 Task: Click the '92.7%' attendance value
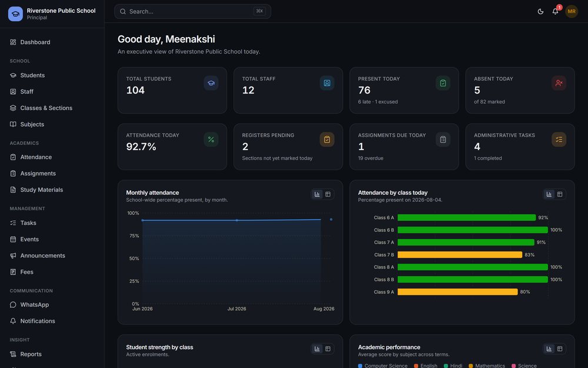141,147
